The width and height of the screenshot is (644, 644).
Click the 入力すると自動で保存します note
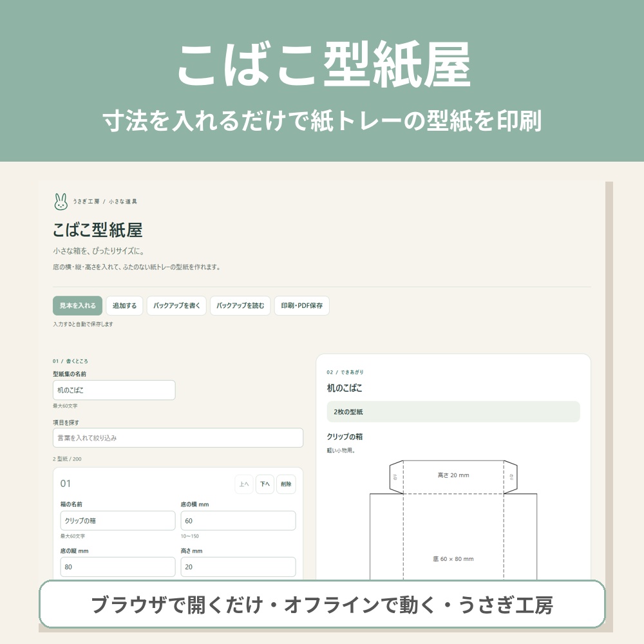pyautogui.click(x=83, y=324)
